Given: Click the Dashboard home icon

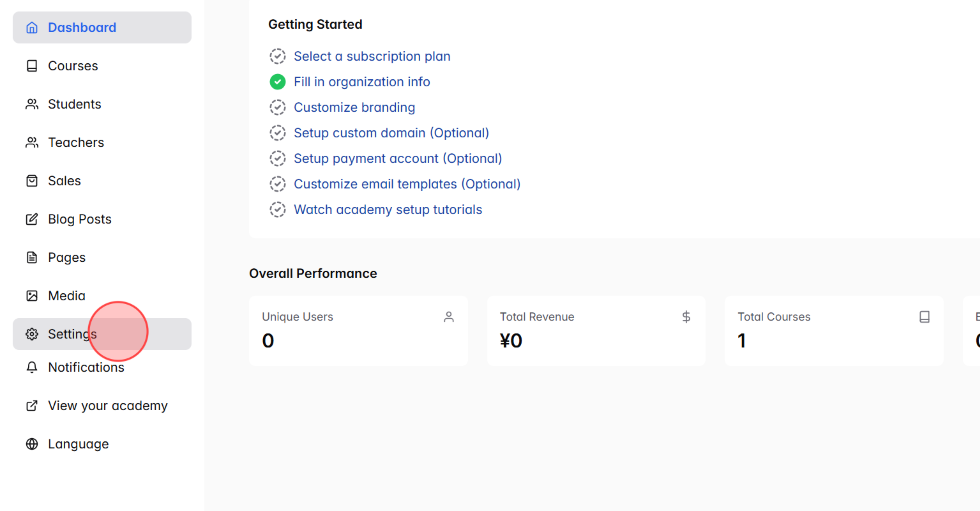Looking at the screenshot, I should [32, 27].
